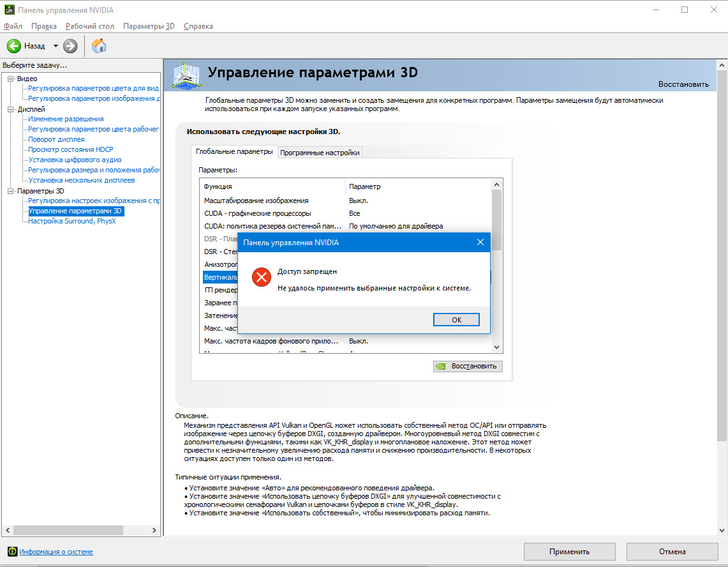Open Back history dropdown arrow

56,46
